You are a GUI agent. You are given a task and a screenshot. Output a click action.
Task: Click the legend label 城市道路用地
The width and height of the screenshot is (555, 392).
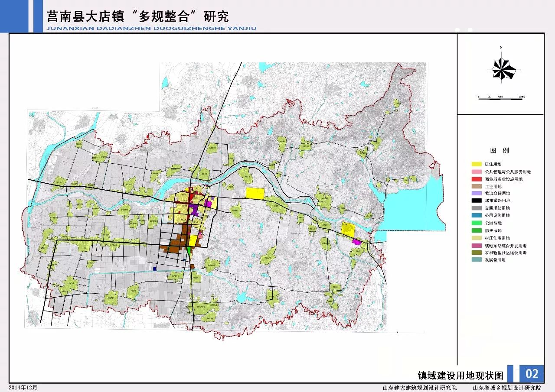[x=498, y=201]
